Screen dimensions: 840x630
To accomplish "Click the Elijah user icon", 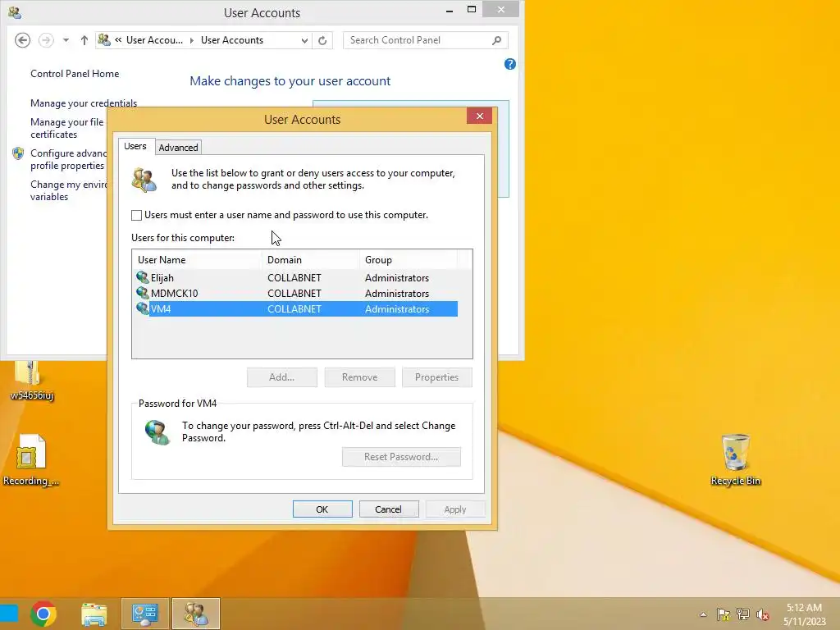I will click(142, 277).
